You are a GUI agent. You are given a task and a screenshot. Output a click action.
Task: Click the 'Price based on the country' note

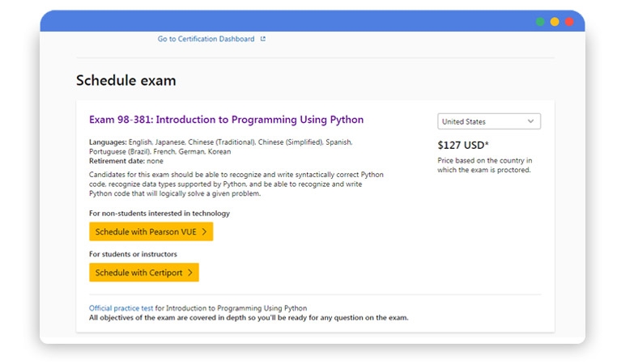pyautogui.click(x=485, y=165)
